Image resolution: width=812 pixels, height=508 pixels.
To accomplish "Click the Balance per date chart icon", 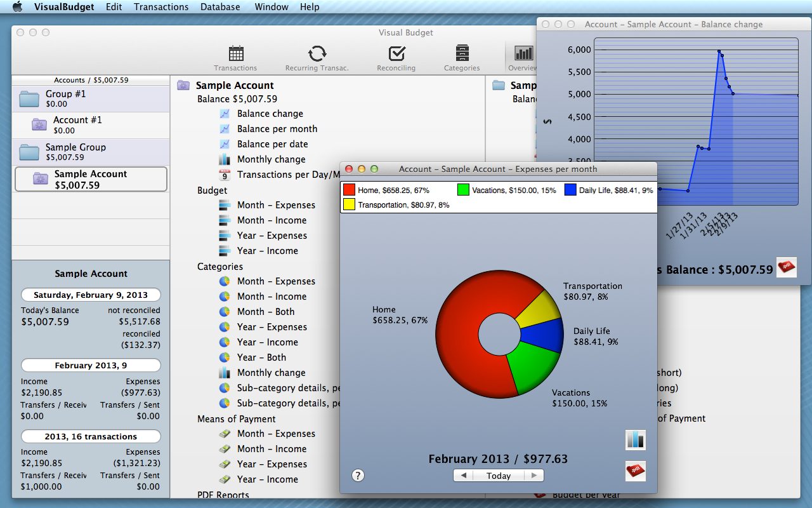I will tap(224, 144).
